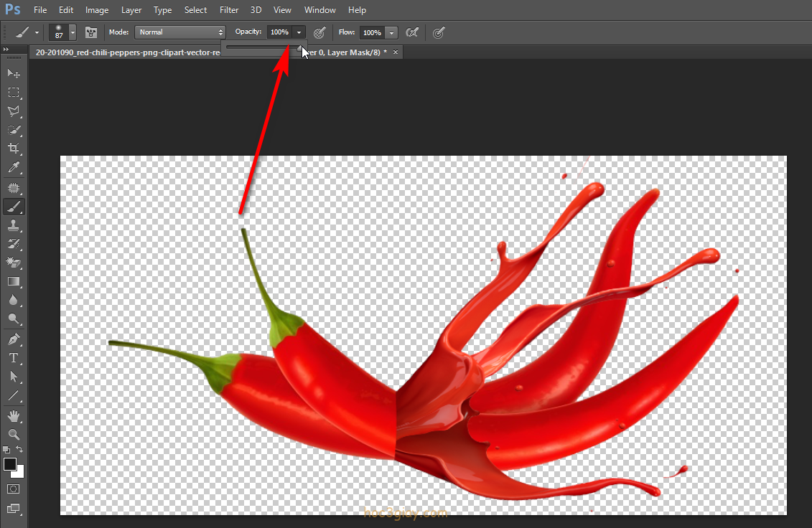812x528 pixels.
Task: Open the Layer menu
Action: point(131,10)
